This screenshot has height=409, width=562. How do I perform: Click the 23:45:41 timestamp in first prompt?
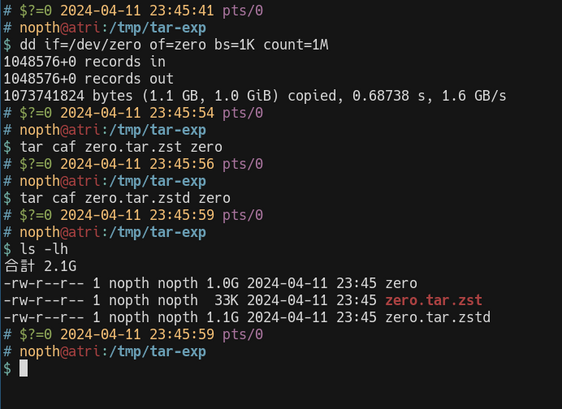point(181,11)
